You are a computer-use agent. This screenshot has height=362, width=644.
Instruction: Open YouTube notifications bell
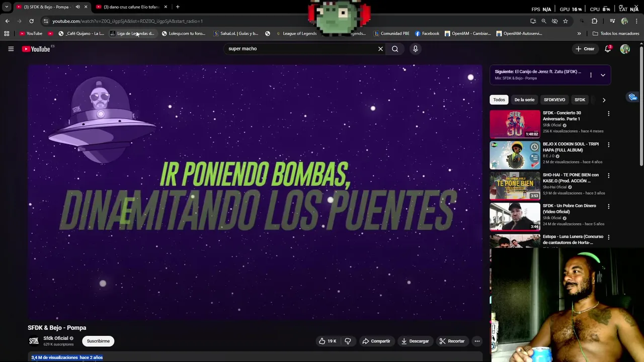click(608, 49)
